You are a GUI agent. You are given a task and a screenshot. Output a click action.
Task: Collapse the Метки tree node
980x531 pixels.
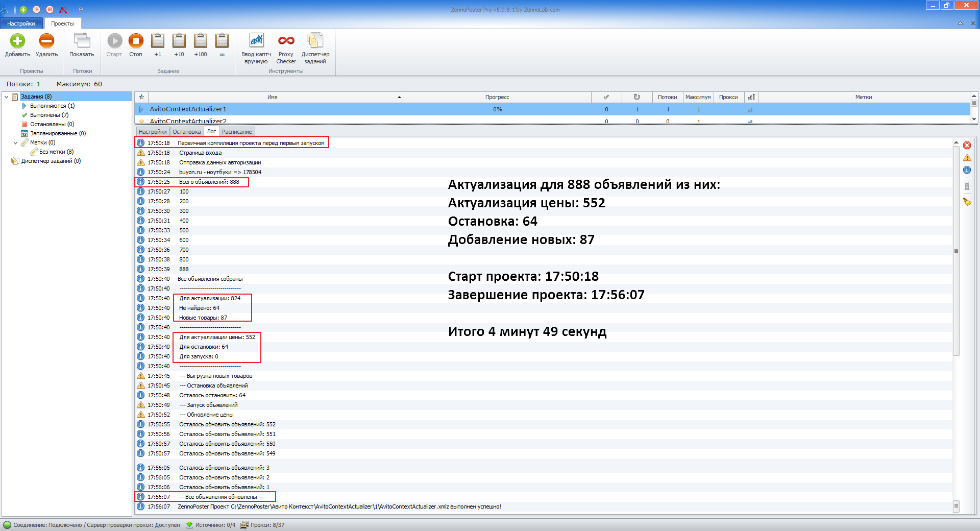(x=16, y=142)
